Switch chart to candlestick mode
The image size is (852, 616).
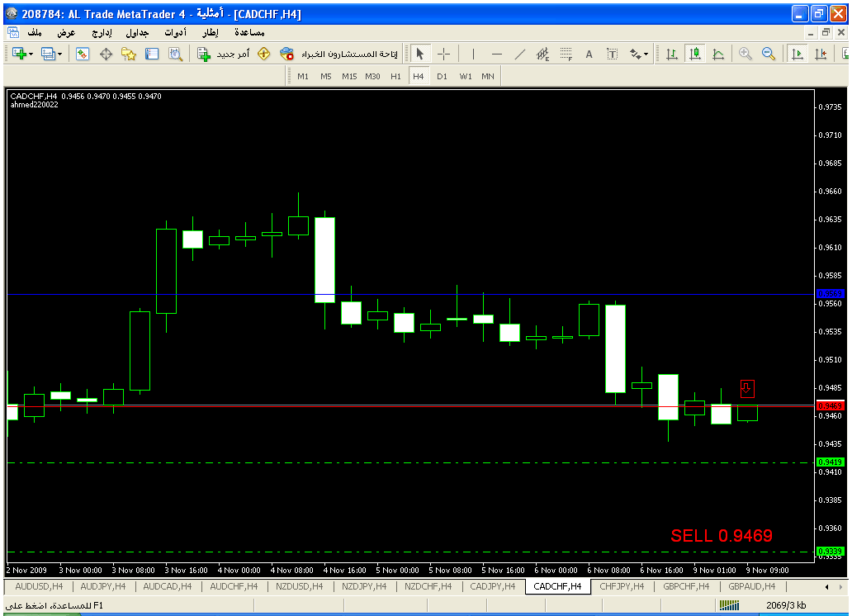(695, 54)
